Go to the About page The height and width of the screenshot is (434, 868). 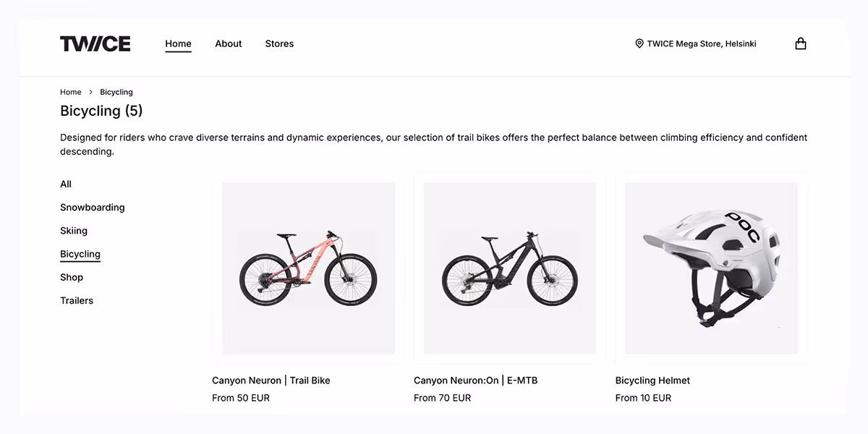228,44
